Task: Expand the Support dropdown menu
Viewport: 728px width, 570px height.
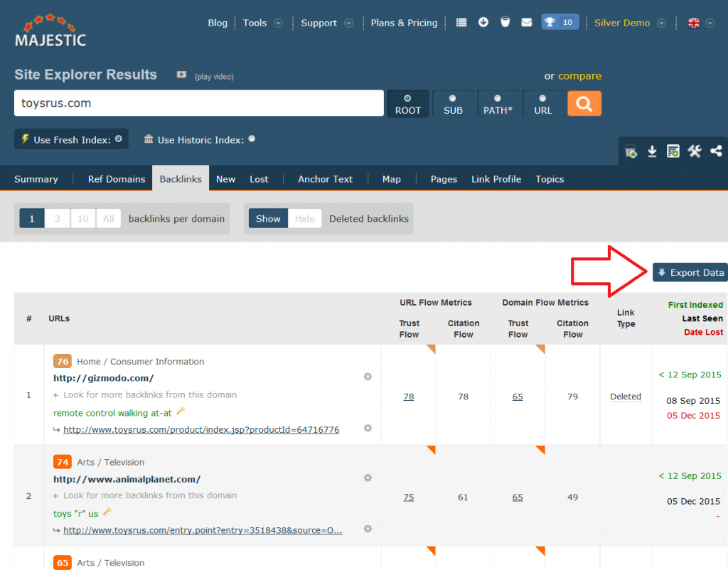Action: (348, 23)
